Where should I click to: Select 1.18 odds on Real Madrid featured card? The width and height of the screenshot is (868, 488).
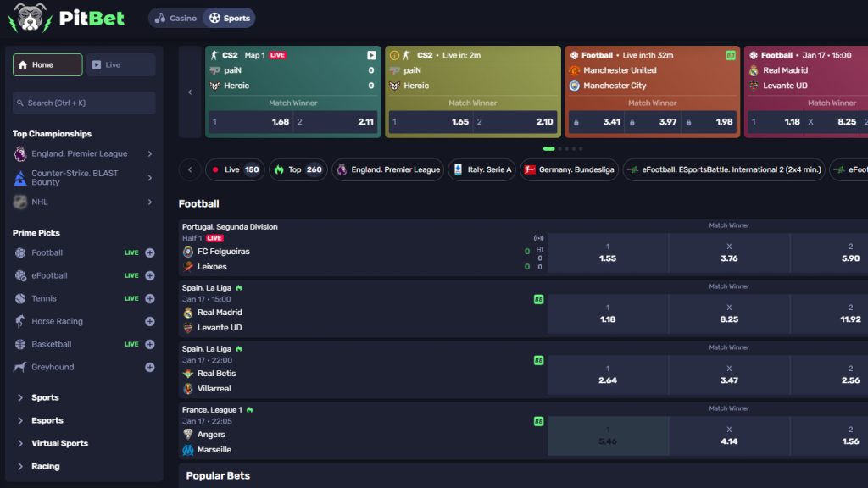tap(776, 122)
